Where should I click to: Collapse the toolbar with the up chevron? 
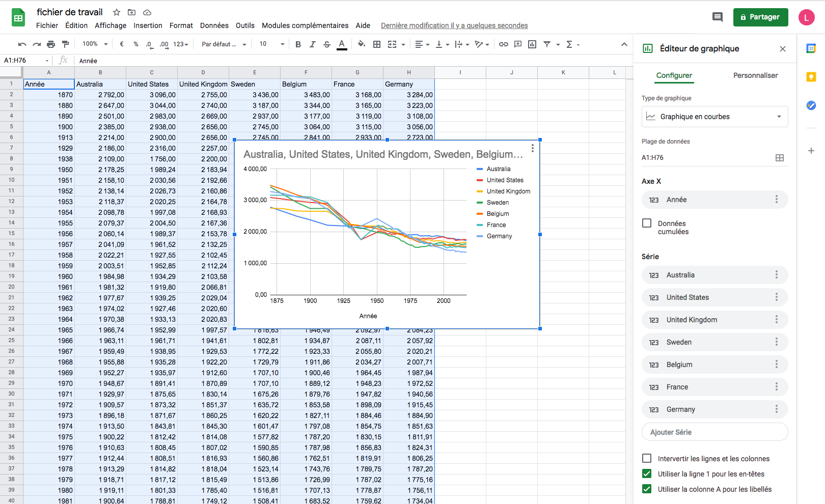[624, 44]
